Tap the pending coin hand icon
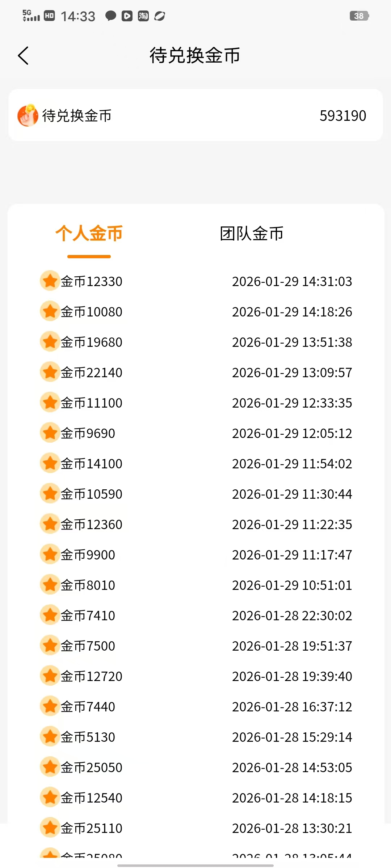 pos(28,115)
